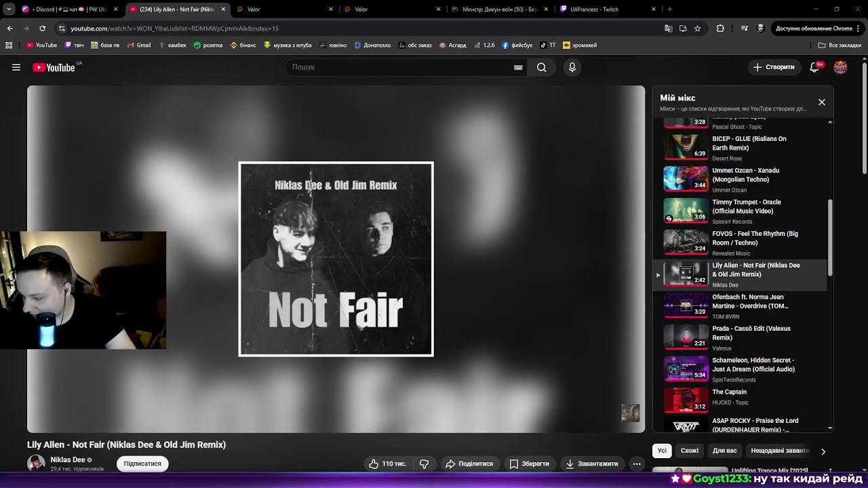Open the Chrome apps grid shortcut
This screenshot has height=488, width=868.
pyautogui.click(x=9, y=45)
